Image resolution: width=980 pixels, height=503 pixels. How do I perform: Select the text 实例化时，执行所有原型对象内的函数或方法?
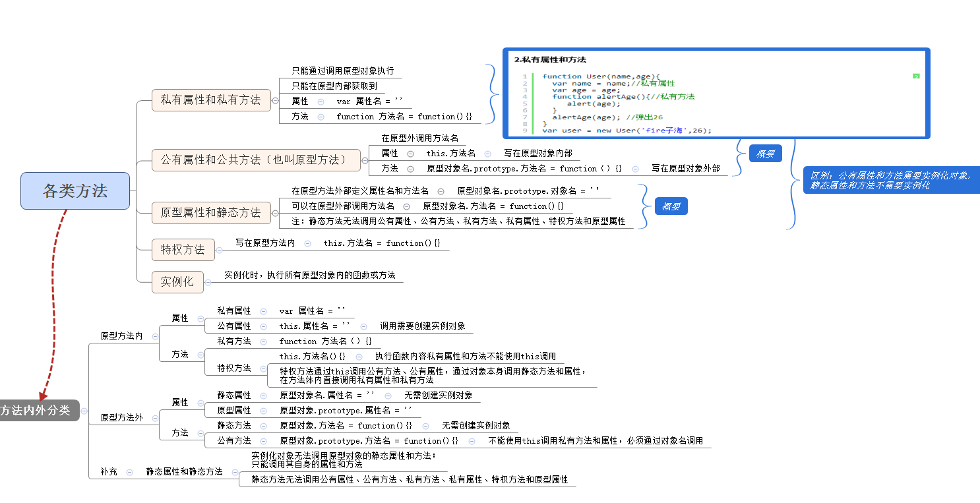tap(310, 275)
